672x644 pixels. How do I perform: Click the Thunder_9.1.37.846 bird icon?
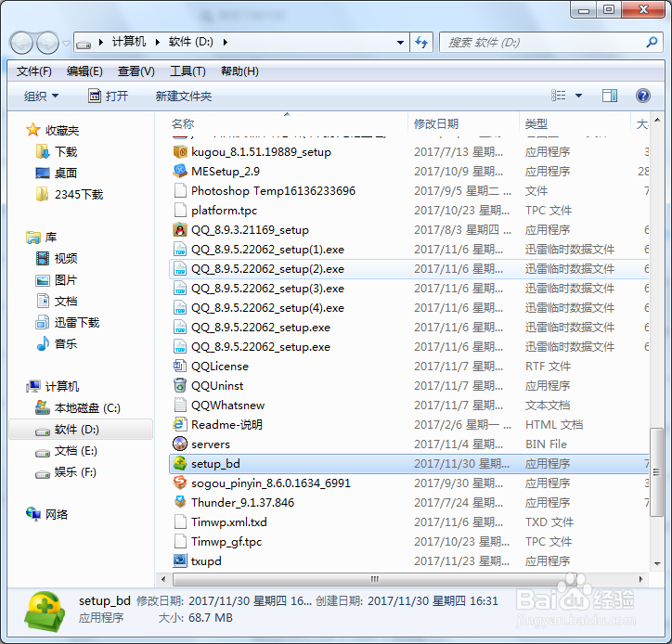[x=180, y=502]
